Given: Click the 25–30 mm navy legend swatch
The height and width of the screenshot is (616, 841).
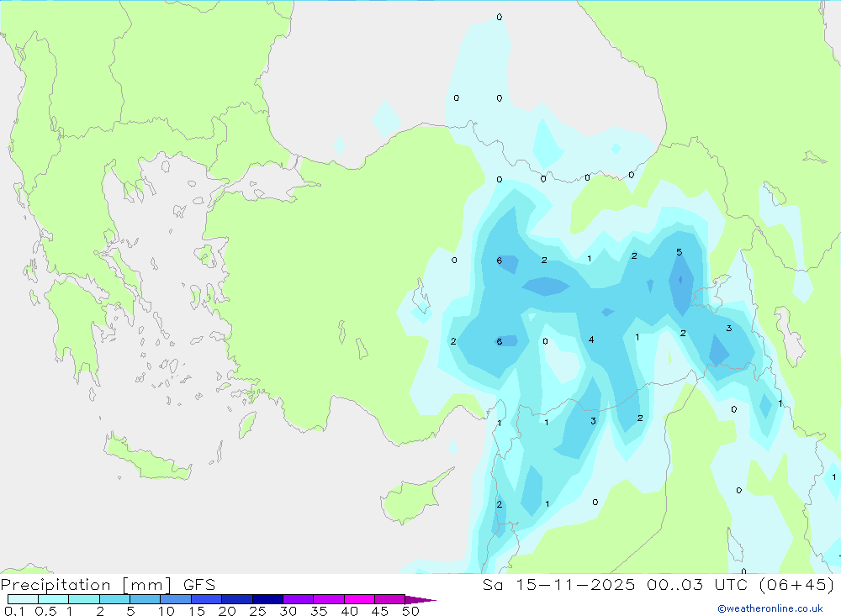Looking at the screenshot, I should pos(267,599).
